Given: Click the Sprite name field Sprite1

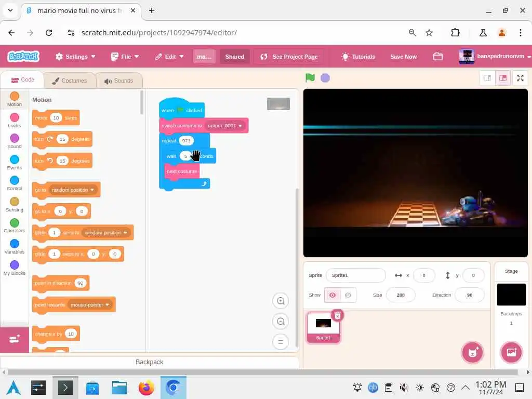Looking at the screenshot, I should tap(355, 275).
